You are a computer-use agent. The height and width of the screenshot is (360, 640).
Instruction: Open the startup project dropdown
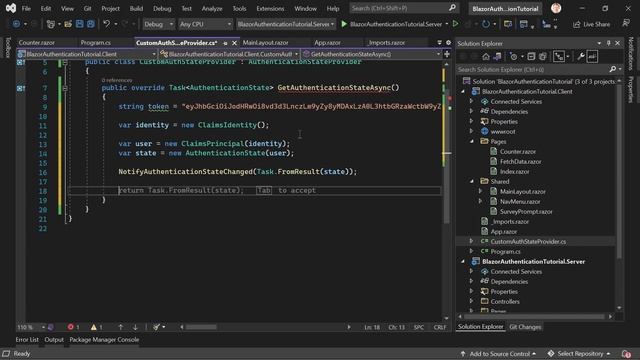click(286, 24)
